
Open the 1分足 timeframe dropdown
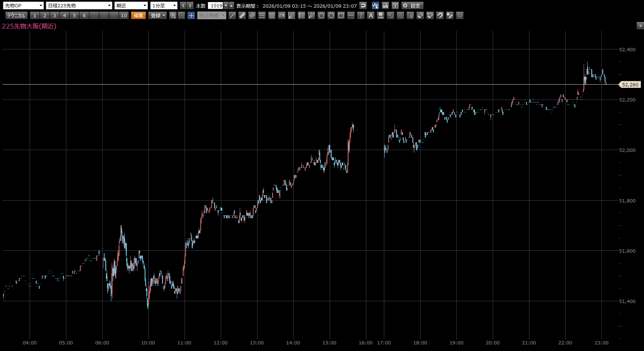coord(164,5)
